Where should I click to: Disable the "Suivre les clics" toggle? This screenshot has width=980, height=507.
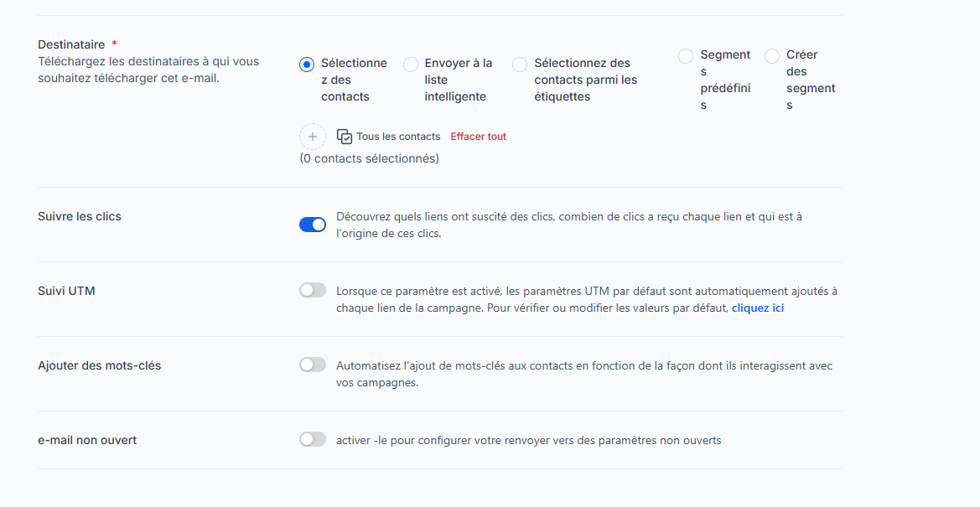click(313, 225)
